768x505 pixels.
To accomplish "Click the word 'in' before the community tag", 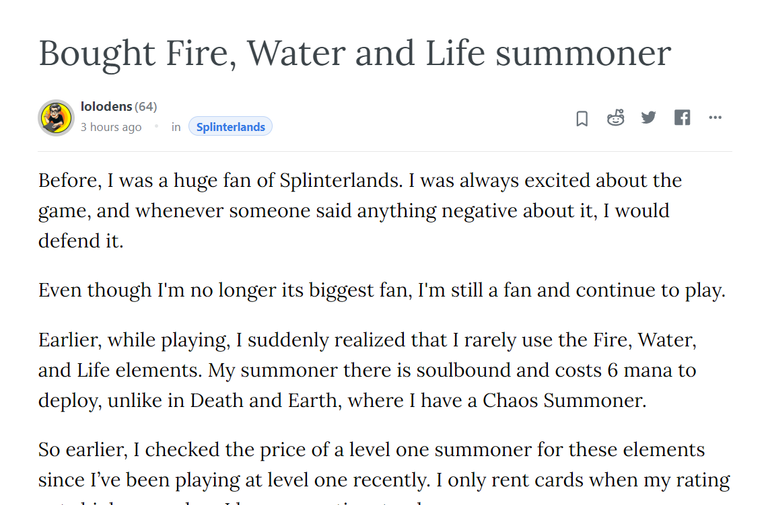I will pos(176,127).
